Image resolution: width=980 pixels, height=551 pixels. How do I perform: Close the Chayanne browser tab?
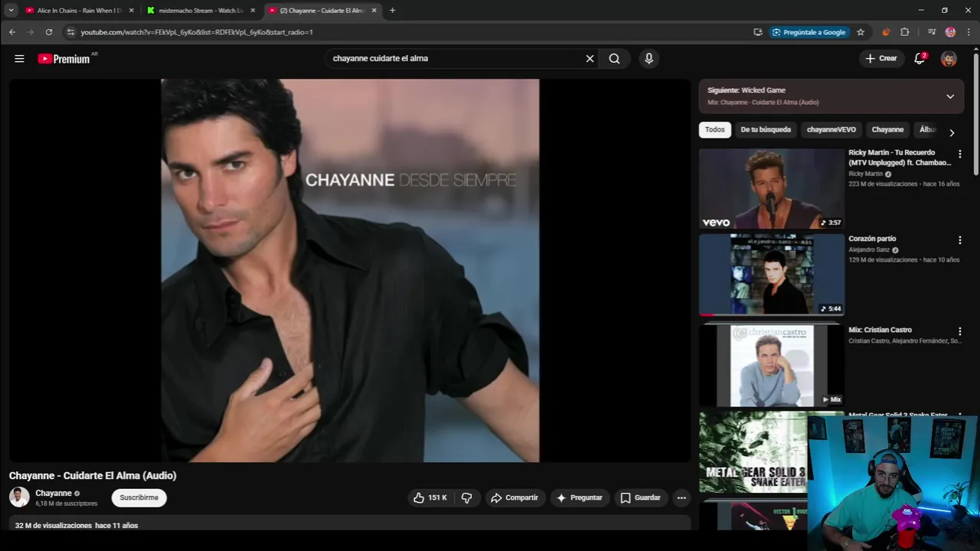coord(374,11)
